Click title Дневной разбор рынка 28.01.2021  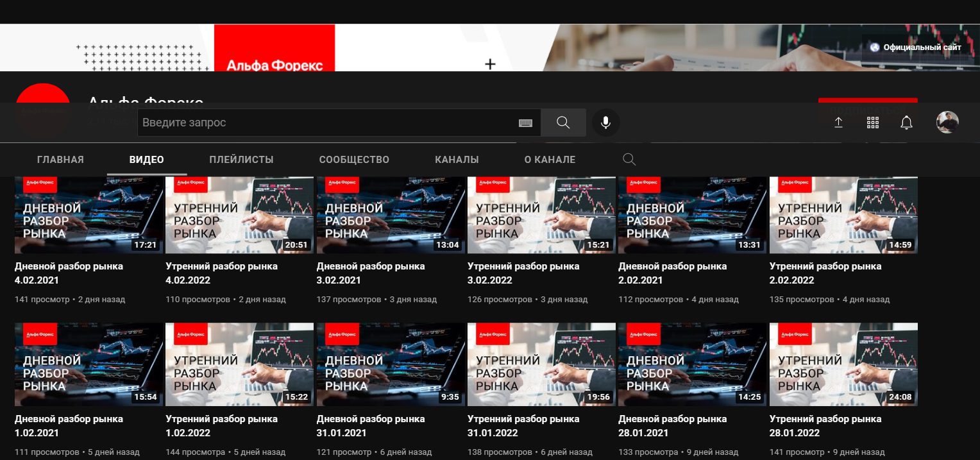click(x=672, y=426)
